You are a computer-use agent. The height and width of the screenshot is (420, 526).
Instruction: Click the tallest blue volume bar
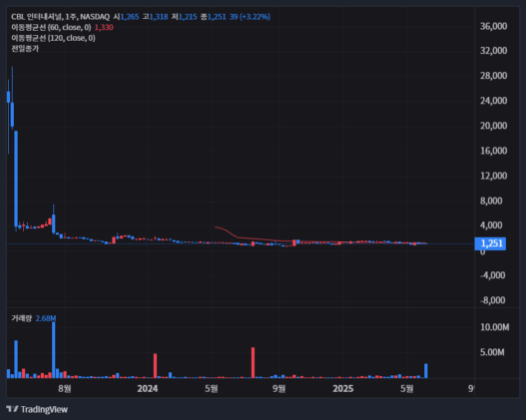point(54,350)
